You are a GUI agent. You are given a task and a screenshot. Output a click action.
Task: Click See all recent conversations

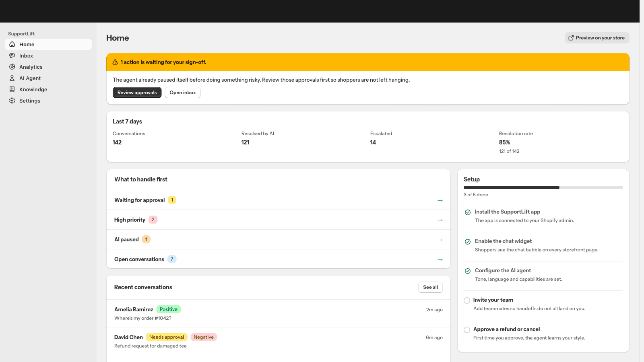coord(430,287)
